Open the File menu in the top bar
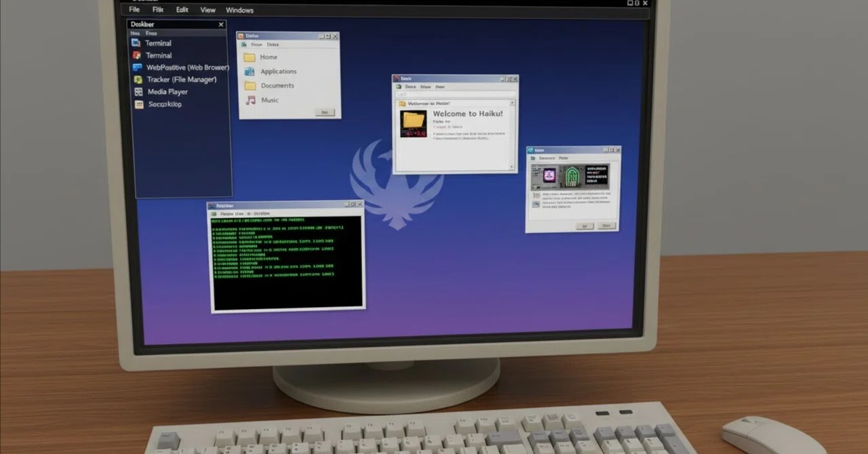This screenshot has height=454, width=868. 134,9
